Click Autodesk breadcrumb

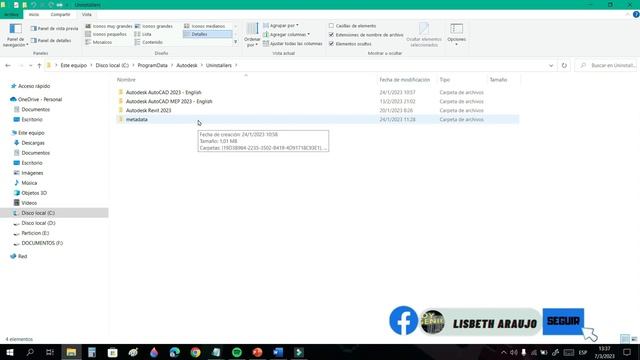click(187, 65)
